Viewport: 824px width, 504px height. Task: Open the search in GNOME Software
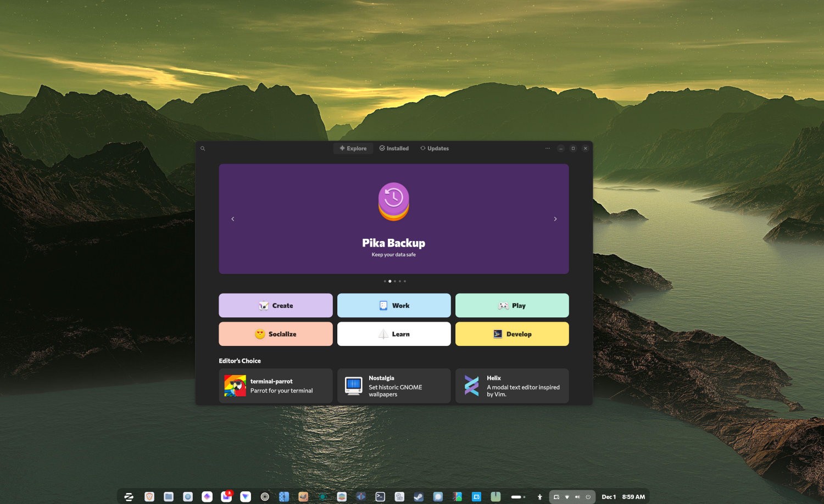click(x=203, y=148)
